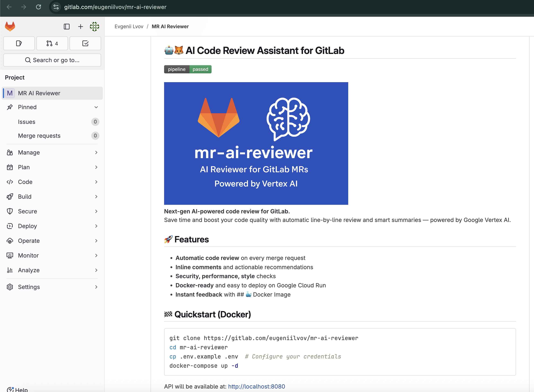Go to Evgenii Lvov breadcrumb
Image resolution: width=534 pixels, height=392 pixels.
tap(129, 27)
